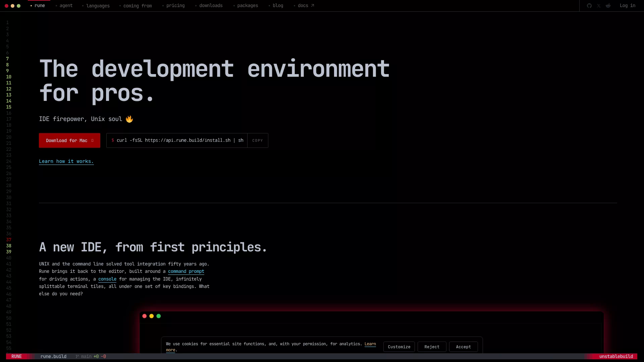The image size is (644, 362).
Task: Open the packages tab
Action: tap(246, 6)
